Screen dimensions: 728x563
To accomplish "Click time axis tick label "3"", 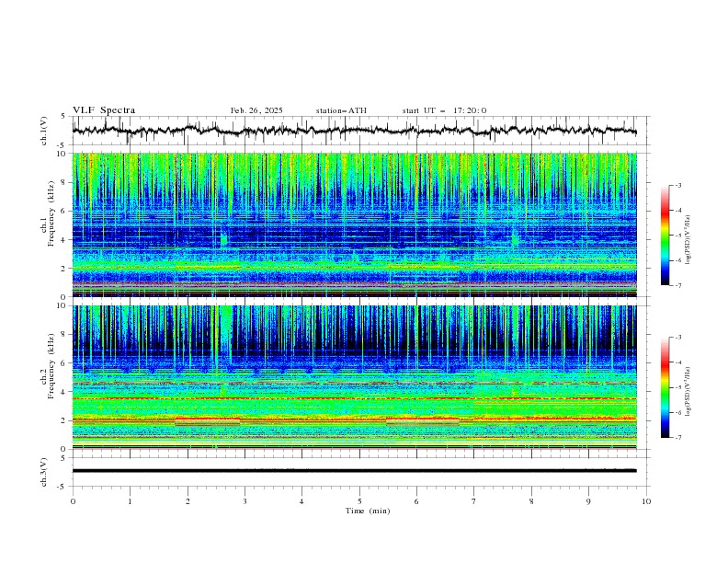I will pyautogui.click(x=245, y=501).
